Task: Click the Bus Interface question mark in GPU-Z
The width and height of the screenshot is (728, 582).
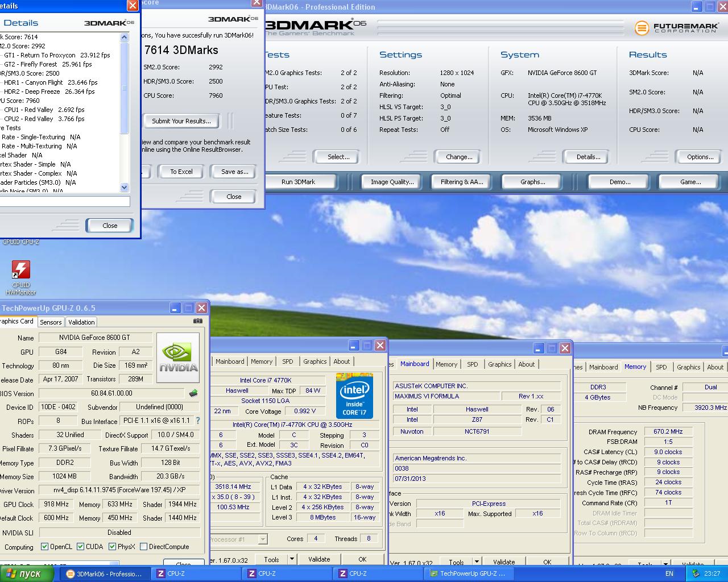Action: coord(198,421)
